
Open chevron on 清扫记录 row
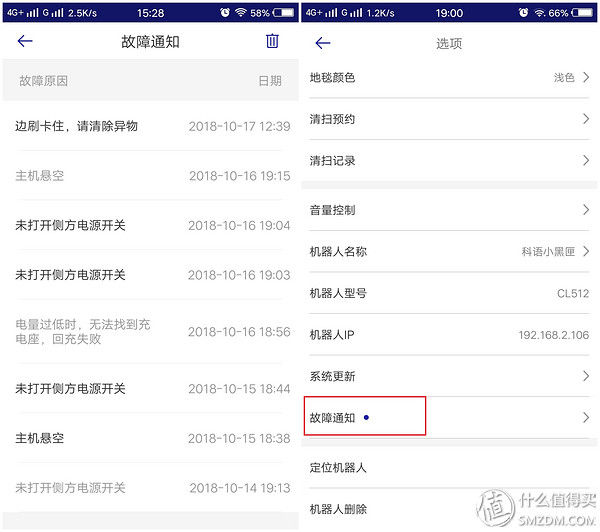pyautogui.click(x=586, y=160)
